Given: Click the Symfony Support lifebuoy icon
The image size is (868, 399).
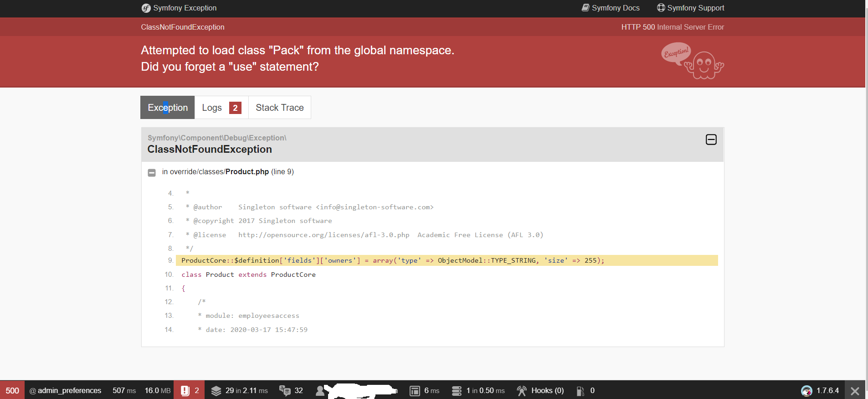Looking at the screenshot, I should pyautogui.click(x=661, y=8).
